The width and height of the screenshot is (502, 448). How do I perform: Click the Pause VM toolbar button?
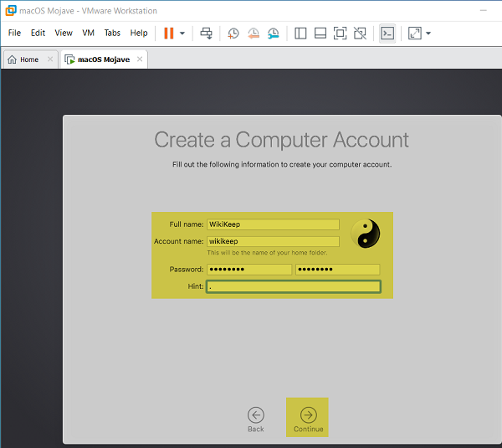(169, 33)
